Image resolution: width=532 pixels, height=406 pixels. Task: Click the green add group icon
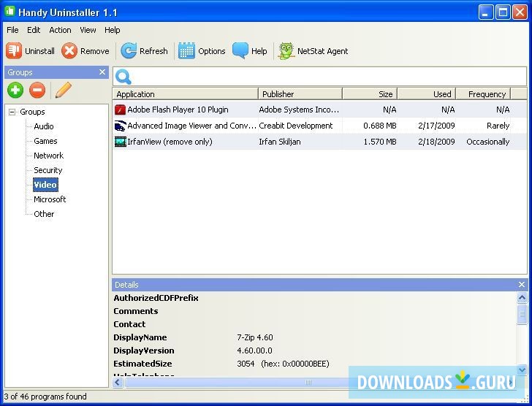[15, 90]
